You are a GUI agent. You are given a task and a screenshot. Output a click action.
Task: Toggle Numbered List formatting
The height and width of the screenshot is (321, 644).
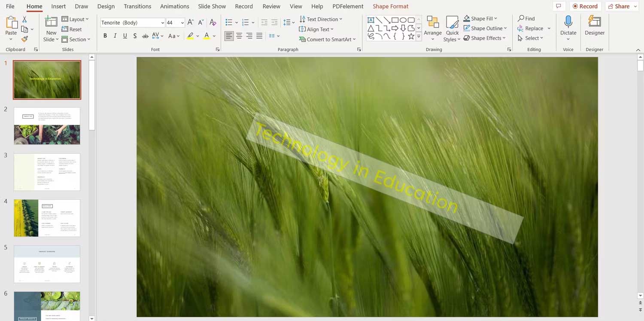(x=245, y=22)
